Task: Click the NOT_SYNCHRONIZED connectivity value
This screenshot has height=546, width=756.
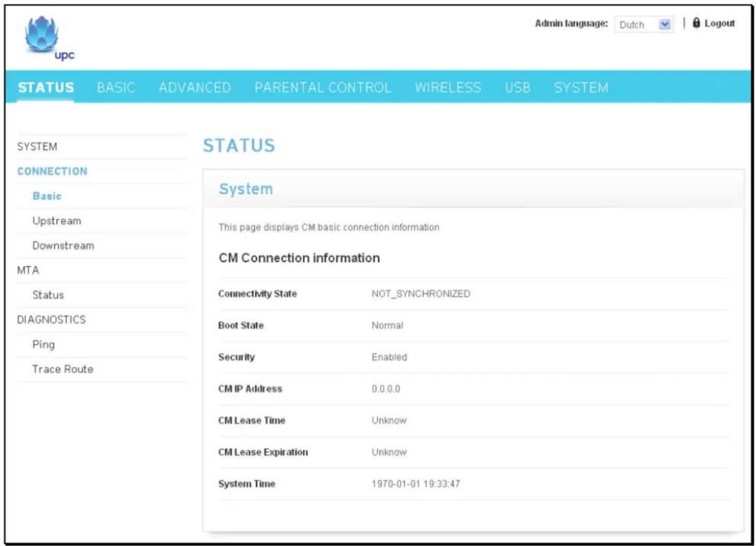Action: [421, 294]
